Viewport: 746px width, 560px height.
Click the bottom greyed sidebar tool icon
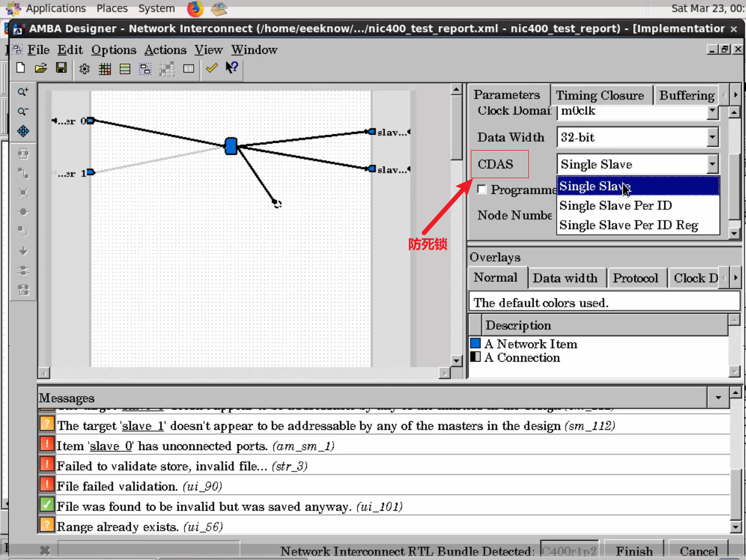pyautogui.click(x=23, y=290)
